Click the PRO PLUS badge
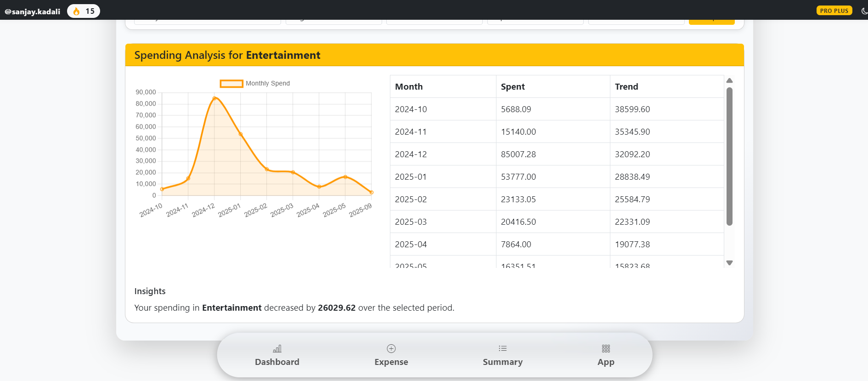 [834, 11]
